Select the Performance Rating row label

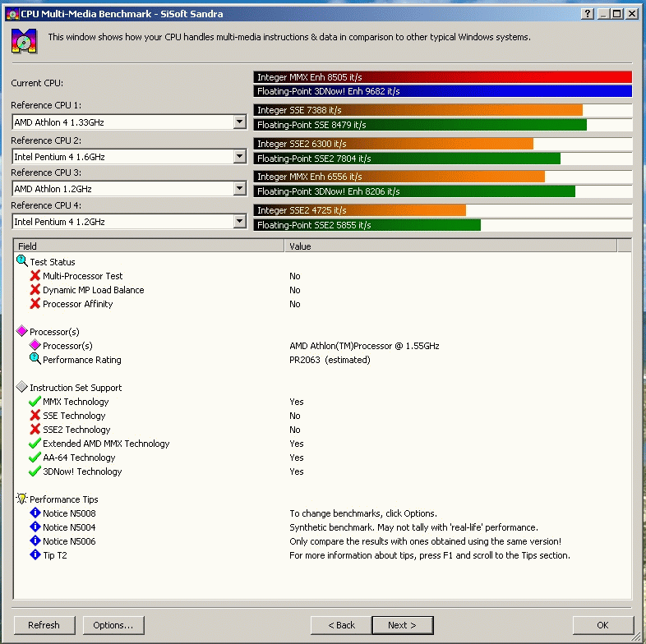click(82, 360)
